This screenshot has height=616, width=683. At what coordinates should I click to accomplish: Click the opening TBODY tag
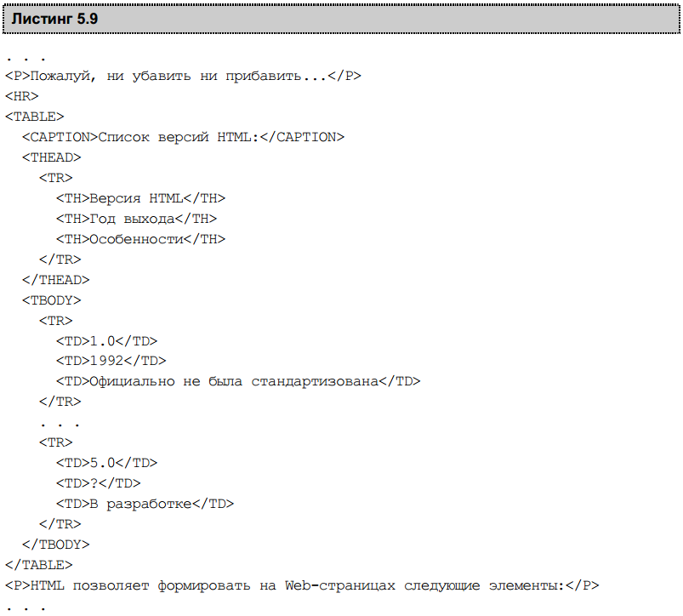pyautogui.click(x=51, y=300)
